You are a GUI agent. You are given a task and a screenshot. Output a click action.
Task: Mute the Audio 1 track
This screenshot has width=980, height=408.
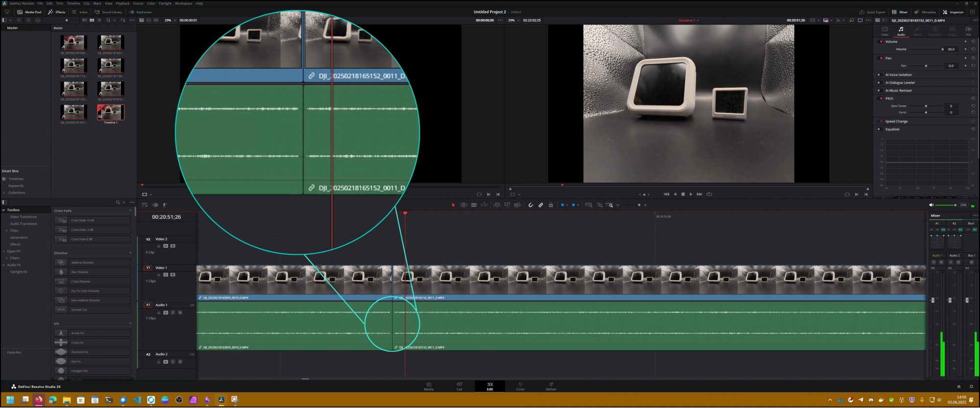coord(180,312)
